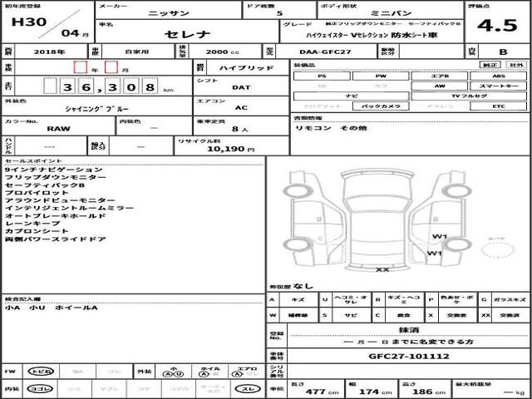The height and width of the screenshot is (399, 532).
Task: Click the circled スレ interior mark
Action: click(248, 389)
